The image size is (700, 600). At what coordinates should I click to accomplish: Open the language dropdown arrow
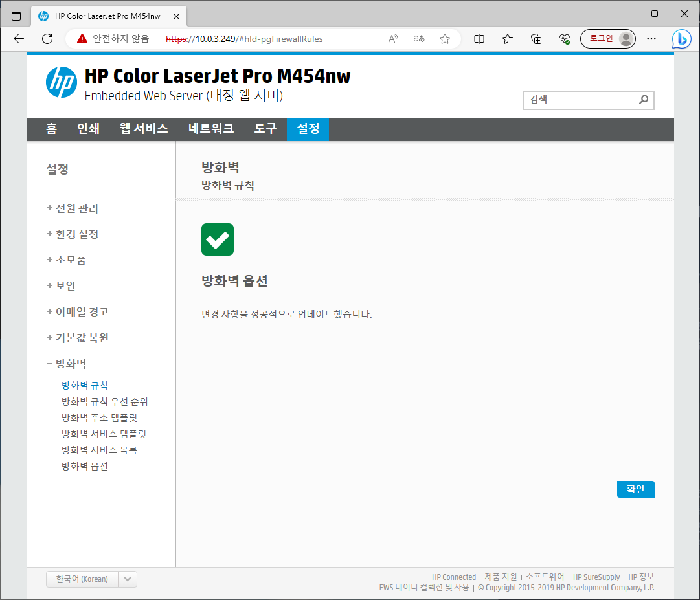click(128, 579)
